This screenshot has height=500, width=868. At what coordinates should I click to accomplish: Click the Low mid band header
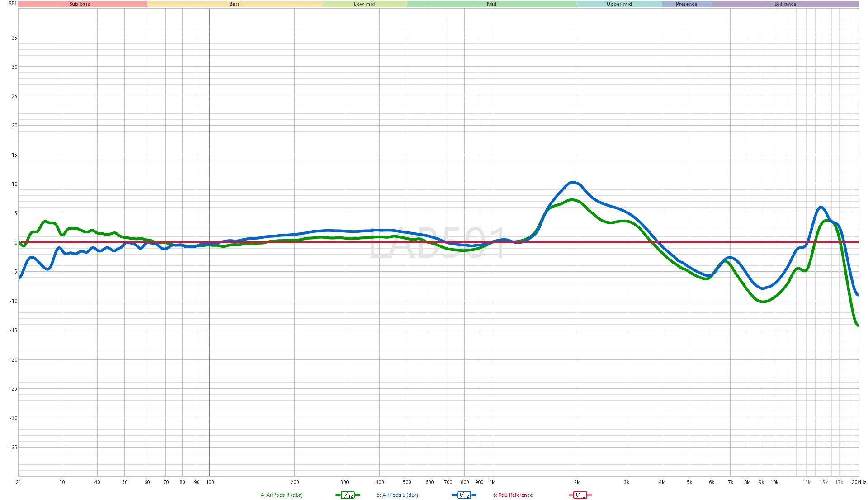[x=364, y=4]
